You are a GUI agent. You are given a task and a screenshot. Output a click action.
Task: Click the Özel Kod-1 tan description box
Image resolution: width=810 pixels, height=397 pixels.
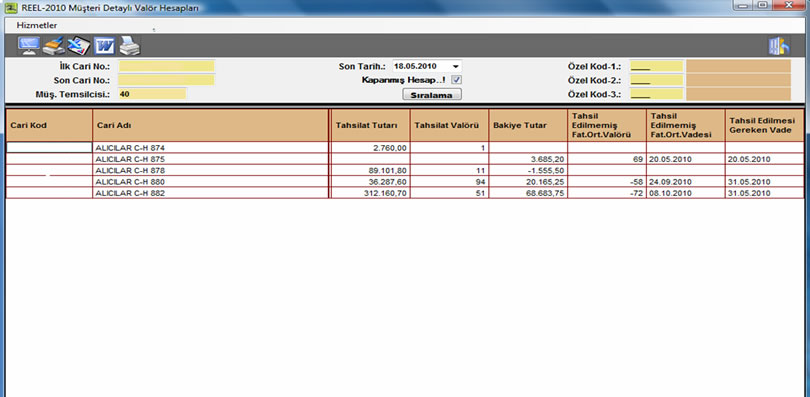pyautogui.click(x=738, y=66)
